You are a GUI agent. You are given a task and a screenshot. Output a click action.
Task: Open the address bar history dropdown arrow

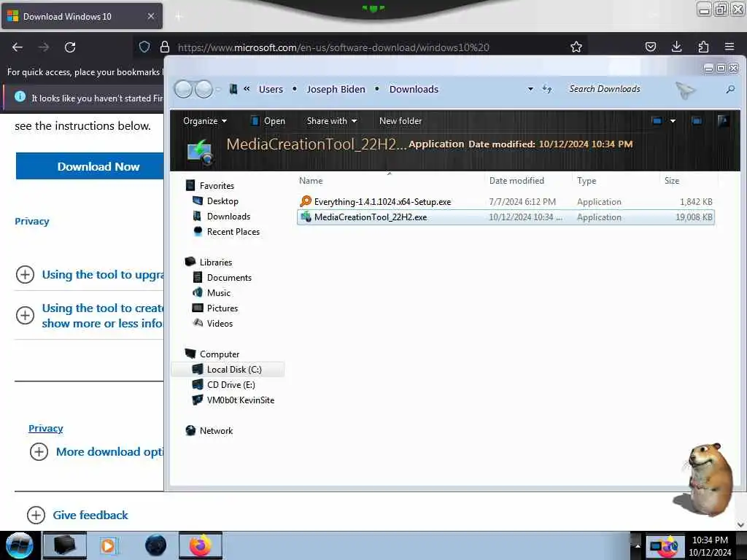(530, 89)
